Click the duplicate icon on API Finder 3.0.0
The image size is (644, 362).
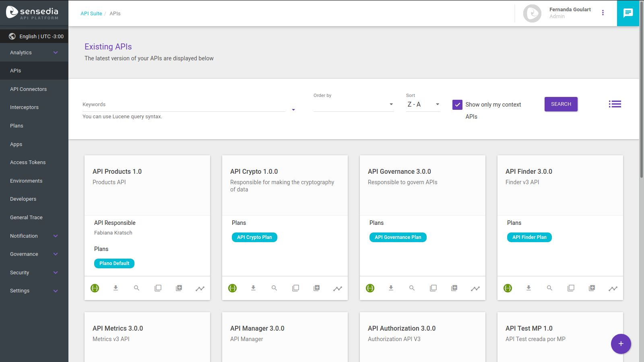(571, 288)
